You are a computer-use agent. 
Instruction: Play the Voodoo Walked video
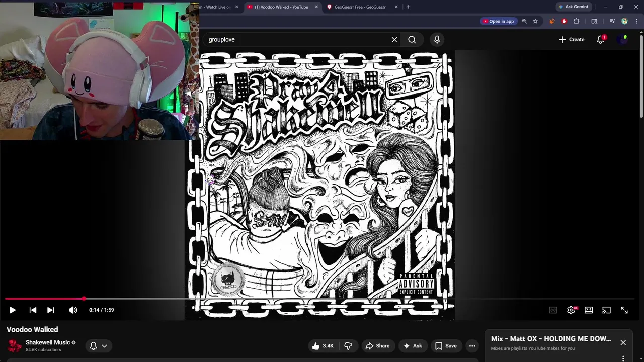click(13, 310)
